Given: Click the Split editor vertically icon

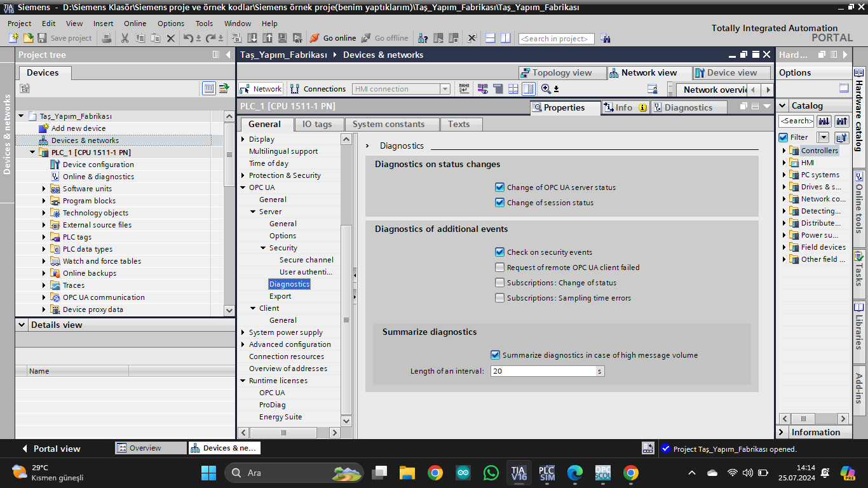Looking at the screenshot, I should coord(505,38).
